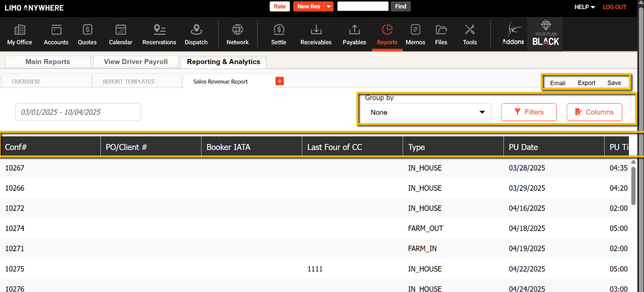The width and height of the screenshot is (644, 292).
Task: Open the My Office section
Action: point(20,34)
